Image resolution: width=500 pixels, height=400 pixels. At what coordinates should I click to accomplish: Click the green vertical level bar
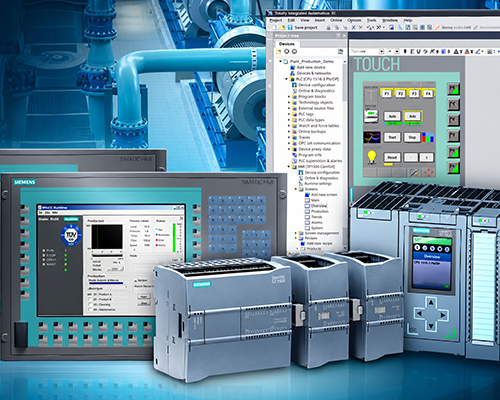coord(174,238)
